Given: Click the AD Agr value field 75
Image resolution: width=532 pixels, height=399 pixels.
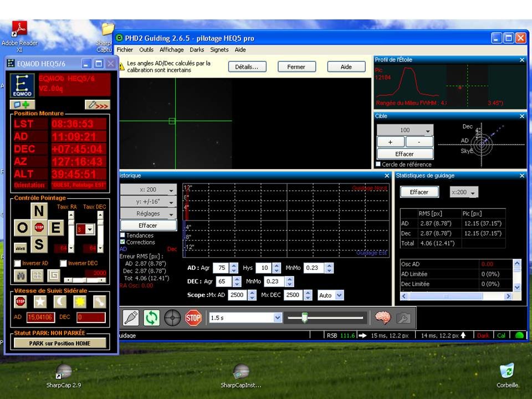Looking at the screenshot, I should tap(221, 268).
